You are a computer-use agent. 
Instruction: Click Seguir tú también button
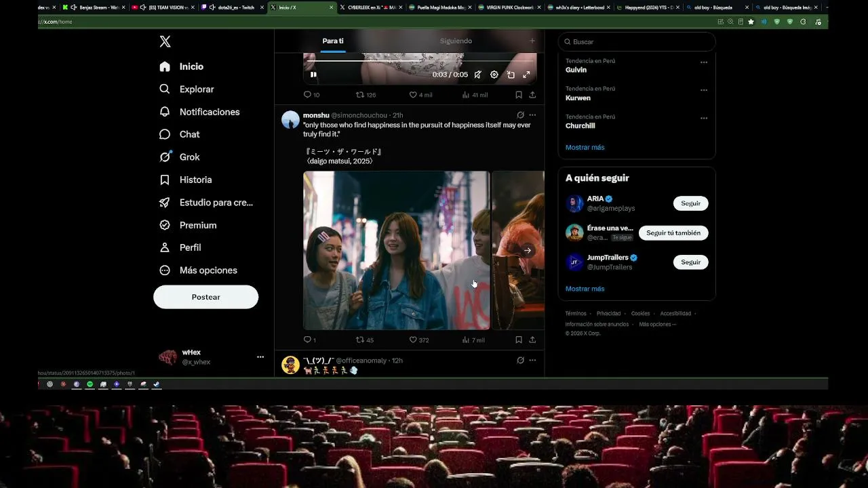[x=673, y=232]
